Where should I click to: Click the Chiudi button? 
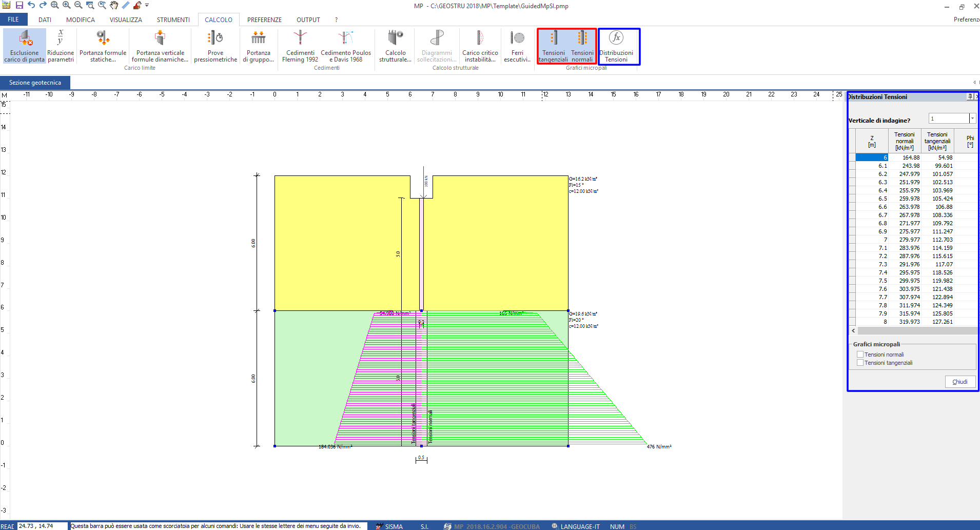[960, 382]
